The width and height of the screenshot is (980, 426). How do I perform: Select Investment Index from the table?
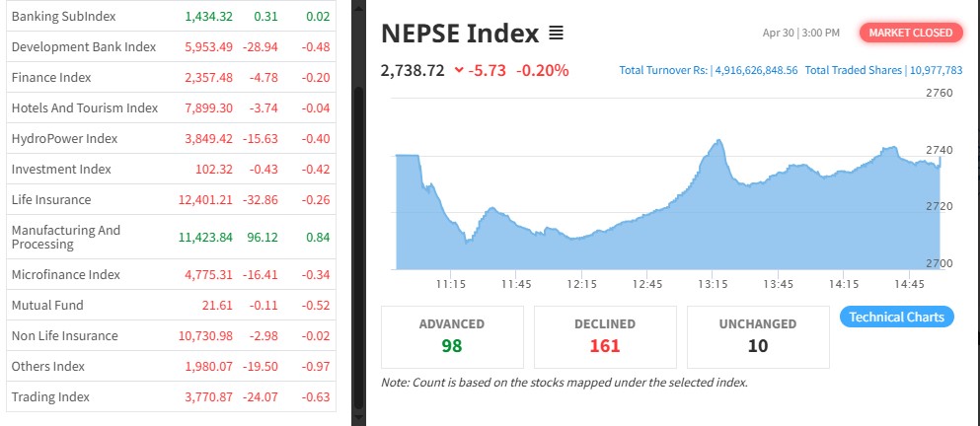pos(61,169)
